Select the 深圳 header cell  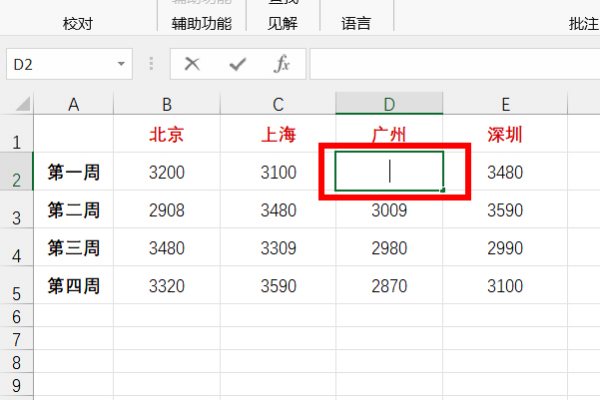tap(505, 134)
